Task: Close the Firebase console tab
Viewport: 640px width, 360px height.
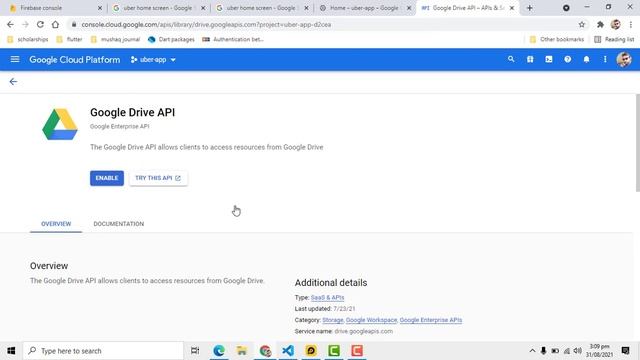Action: (100, 8)
